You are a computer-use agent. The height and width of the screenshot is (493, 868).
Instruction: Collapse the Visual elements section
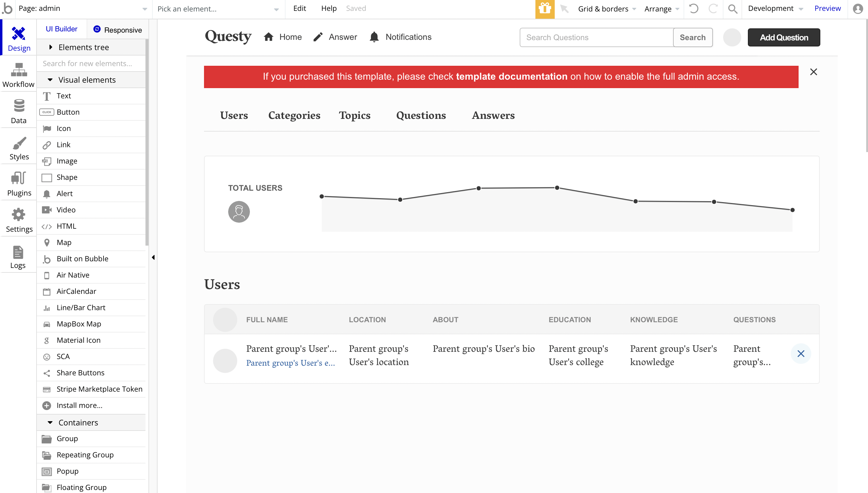pyautogui.click(x=50, y=80)
